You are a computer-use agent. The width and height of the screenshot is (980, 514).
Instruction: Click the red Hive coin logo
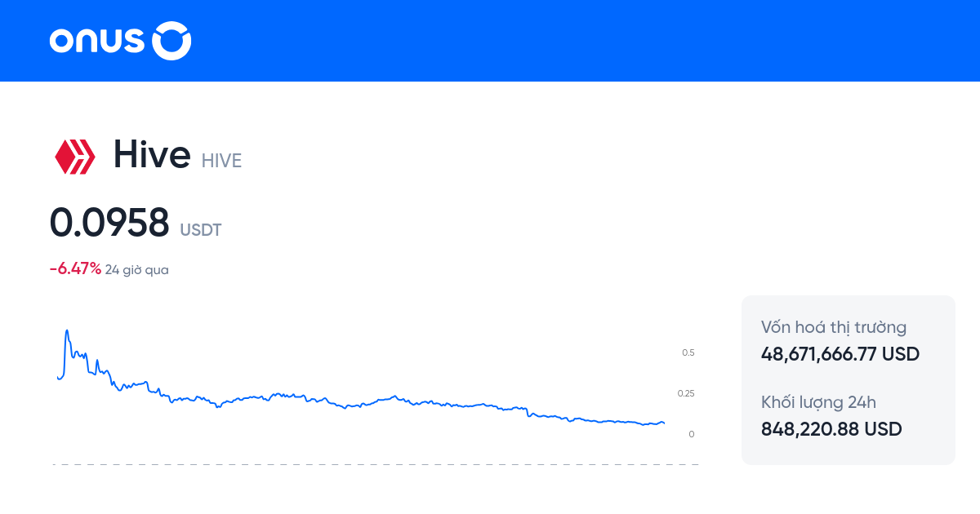[74, 156]
